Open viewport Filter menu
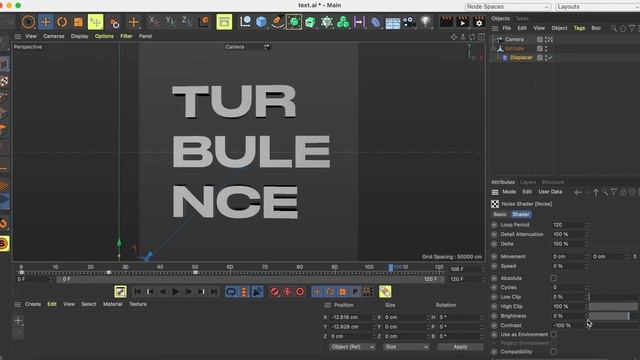 (x=126, y=36)
